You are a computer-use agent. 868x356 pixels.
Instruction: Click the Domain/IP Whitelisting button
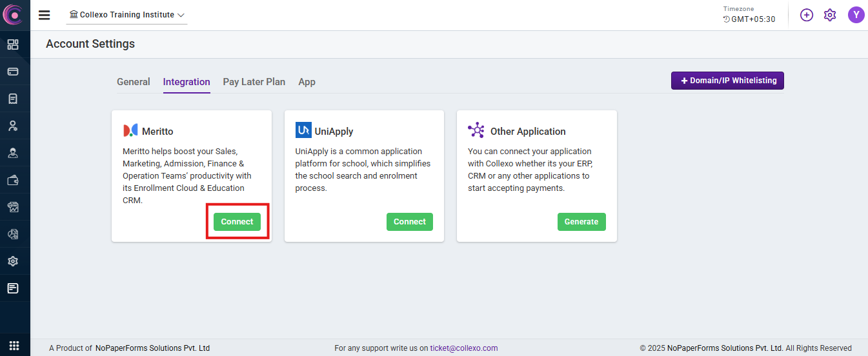[x=727, y=81]
